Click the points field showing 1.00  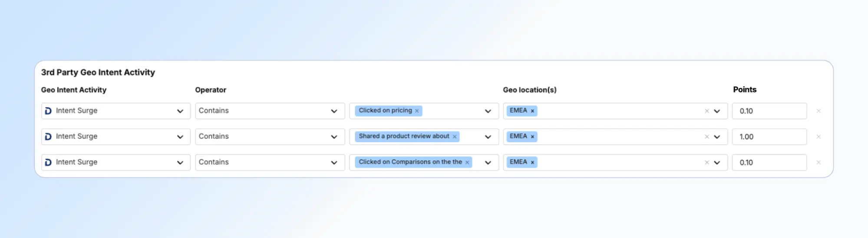[769, 137]
